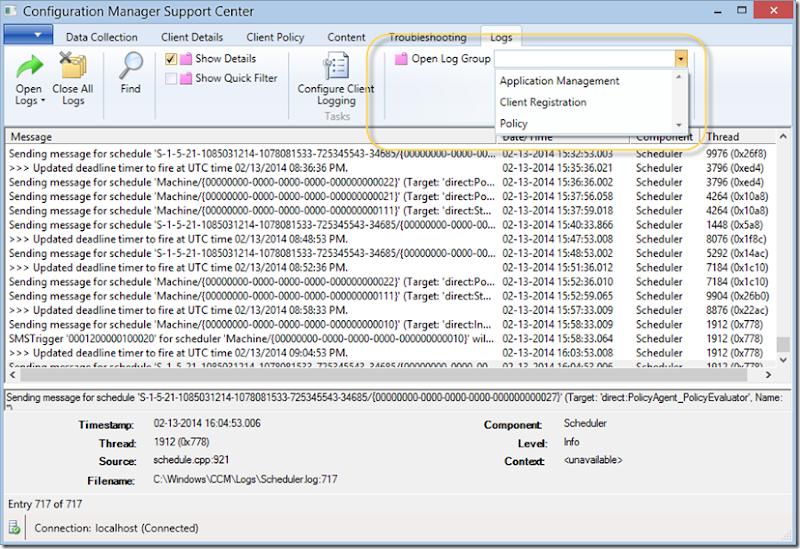Screen dimensions: 800x549
Task: Select the log row timed 15:37:59.018
Action: click(390, 211)
